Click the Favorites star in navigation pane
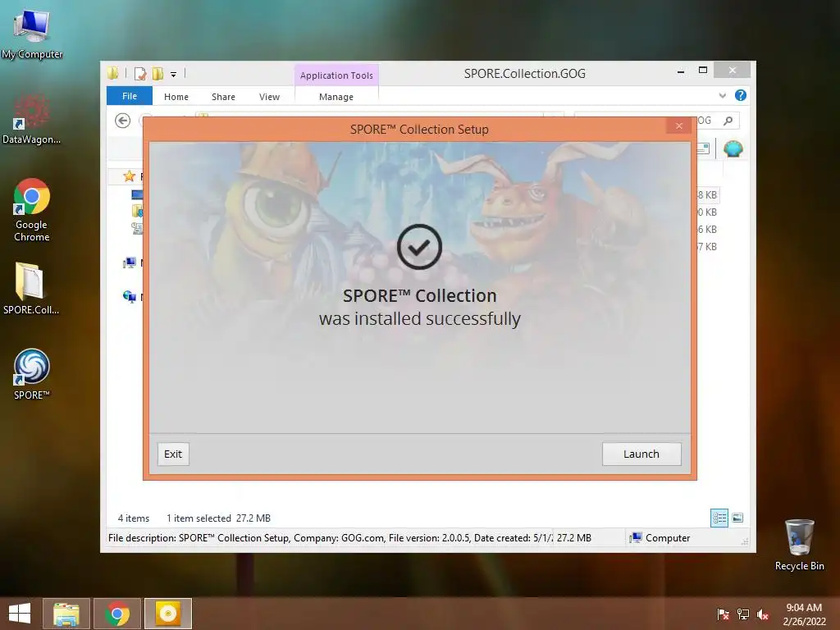 tap(129, 176)
